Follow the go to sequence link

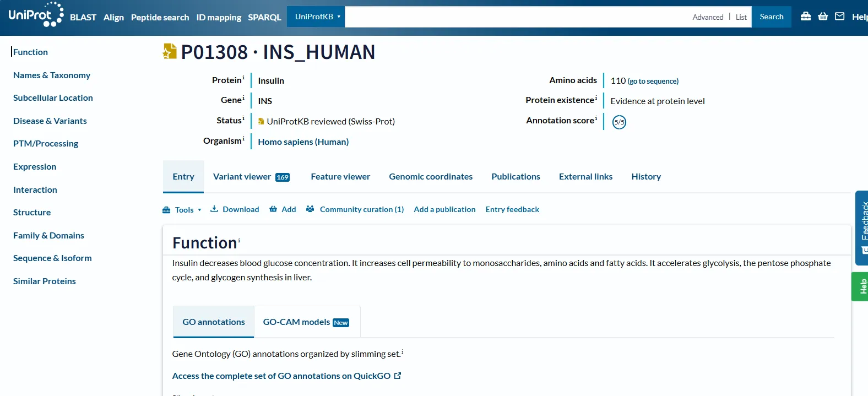pos(653,82)
